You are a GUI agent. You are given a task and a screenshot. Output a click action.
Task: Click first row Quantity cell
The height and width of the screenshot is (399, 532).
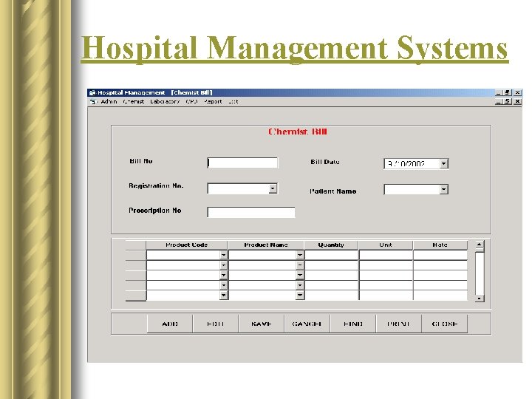pyautogui.click(x=332, y=255)
